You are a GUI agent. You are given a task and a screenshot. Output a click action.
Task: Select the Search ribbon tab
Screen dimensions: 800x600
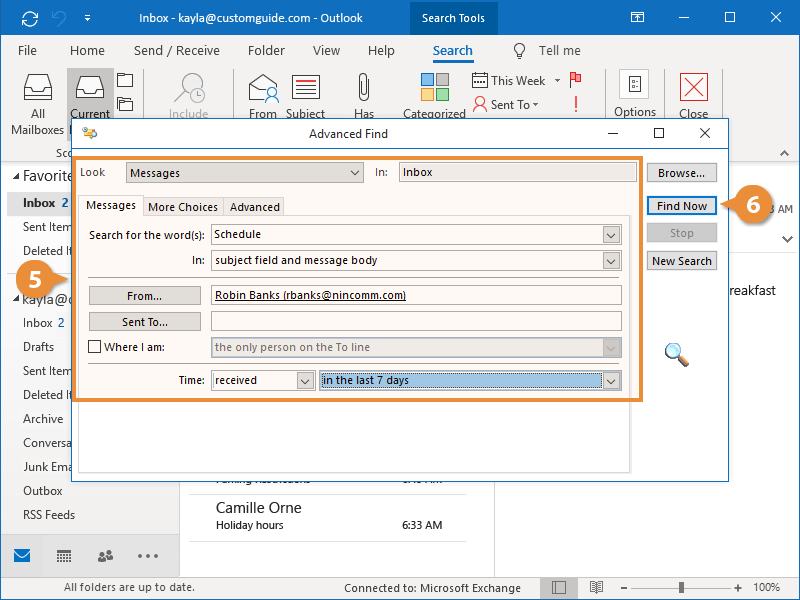click(453, 51)
